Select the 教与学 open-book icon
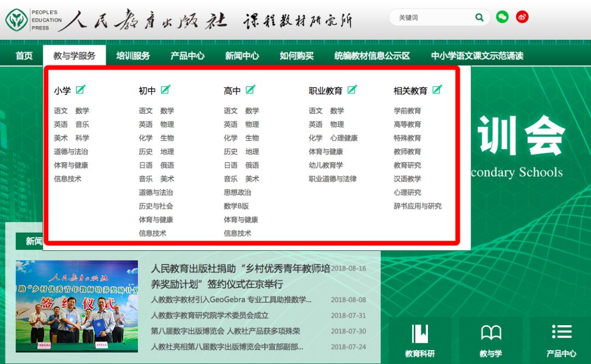This screenshot has height=364, width=591. pos(490,331)
